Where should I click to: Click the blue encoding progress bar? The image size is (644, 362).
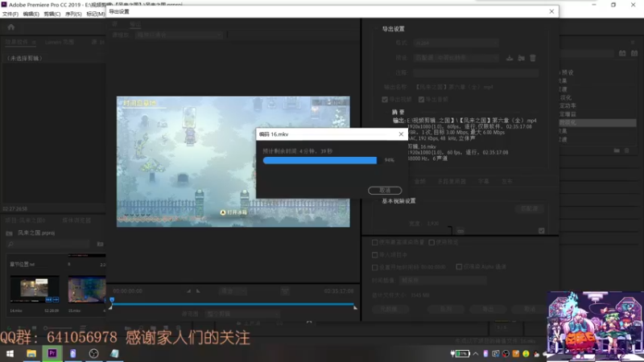coord(320,160)
